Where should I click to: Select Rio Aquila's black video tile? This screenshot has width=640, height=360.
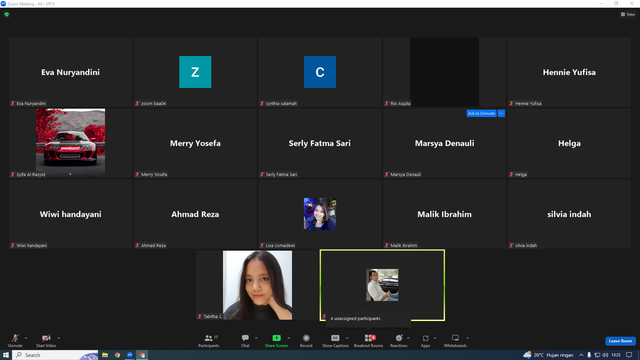click(x=444, y=72)
